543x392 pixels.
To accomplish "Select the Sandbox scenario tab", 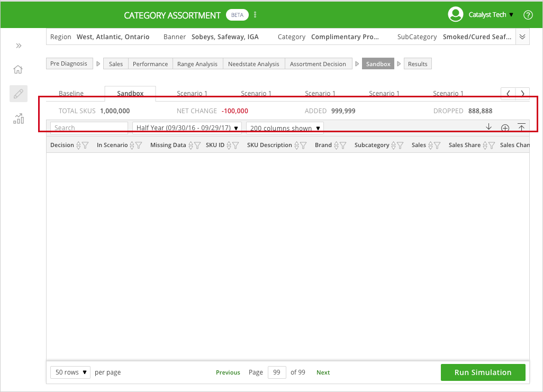I will click(x=130, y=93).
